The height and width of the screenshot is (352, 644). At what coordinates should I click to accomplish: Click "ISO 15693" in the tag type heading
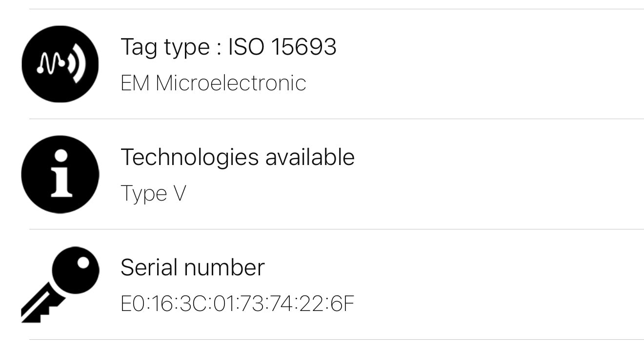pos(282,47)
